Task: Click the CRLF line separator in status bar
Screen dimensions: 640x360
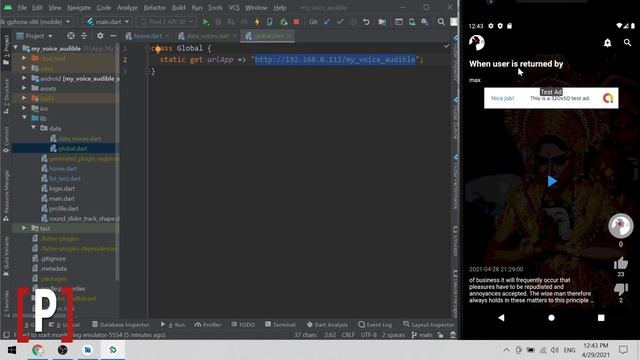Action: (x=348, y=335)
